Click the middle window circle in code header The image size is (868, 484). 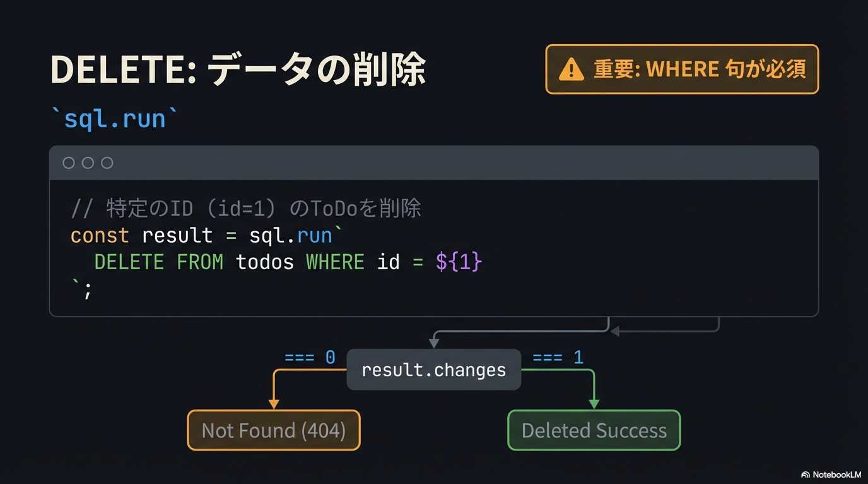point(88,163)
